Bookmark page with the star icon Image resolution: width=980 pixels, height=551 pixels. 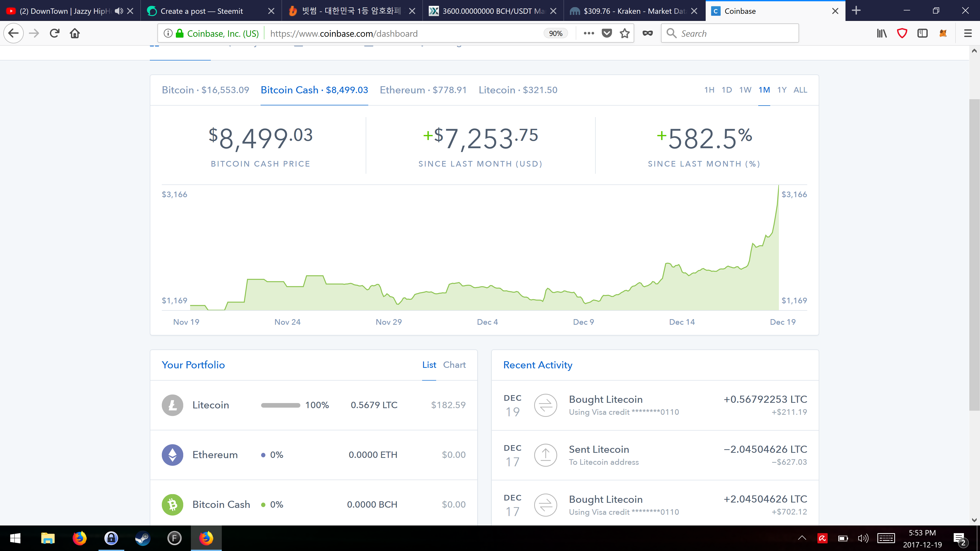click(625, 33)
